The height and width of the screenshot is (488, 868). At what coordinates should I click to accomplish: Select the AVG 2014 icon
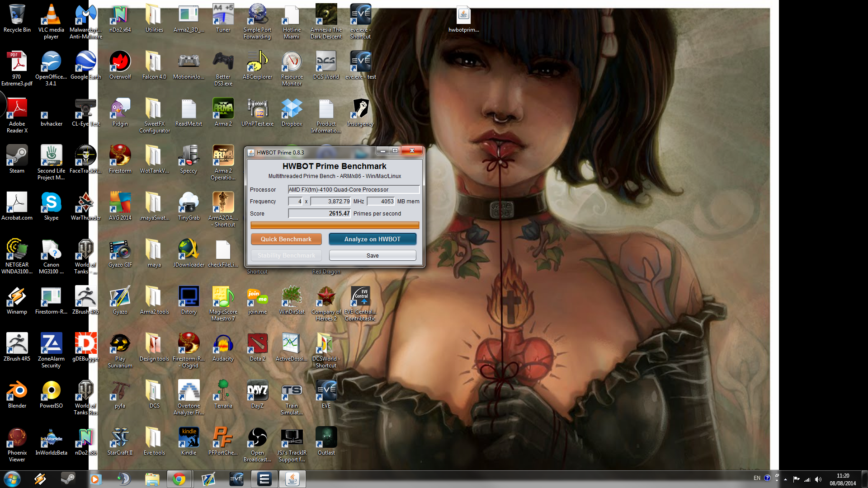click(x=120, y=206)
